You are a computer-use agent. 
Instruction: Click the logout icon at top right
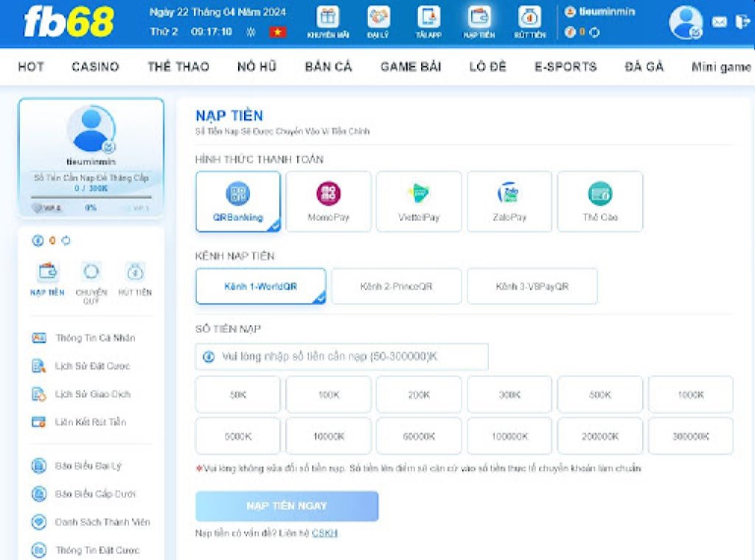pyautogui.click(x=742, y=22)
